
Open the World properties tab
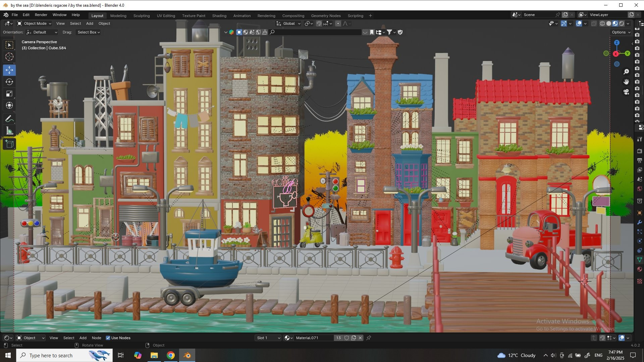(640, 189)
